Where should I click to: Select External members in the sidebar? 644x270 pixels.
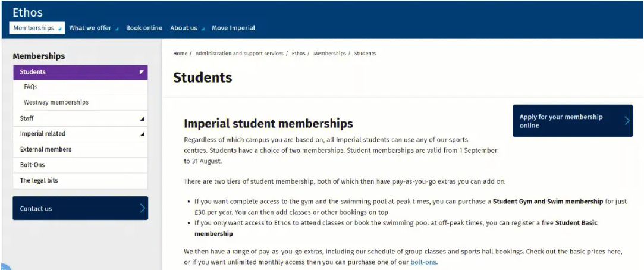(x=80, y=149)
